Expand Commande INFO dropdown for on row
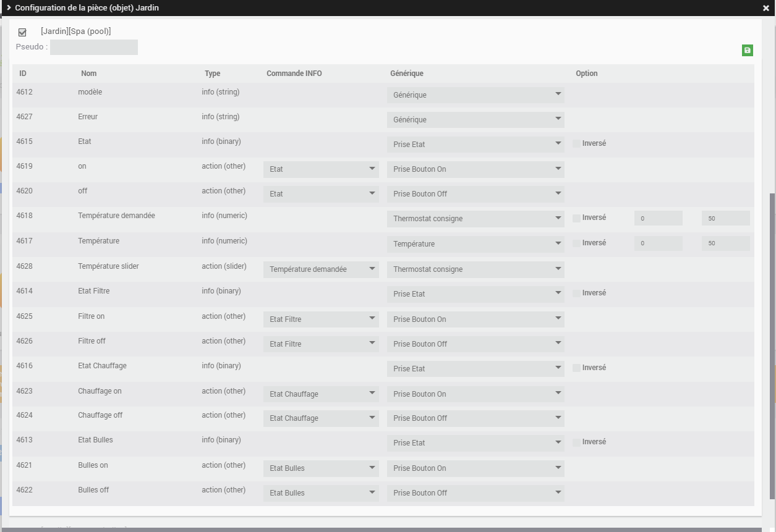 tap(321, 169)
